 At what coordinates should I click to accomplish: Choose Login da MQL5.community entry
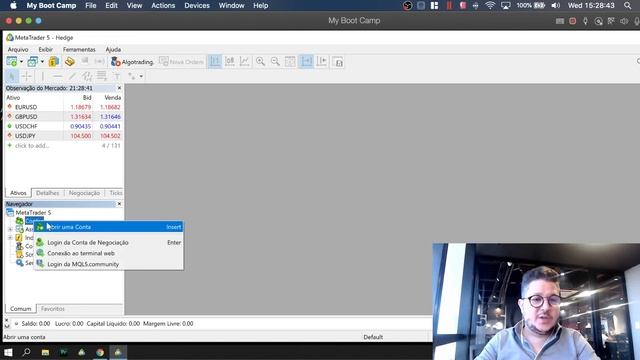coord(109,264)
